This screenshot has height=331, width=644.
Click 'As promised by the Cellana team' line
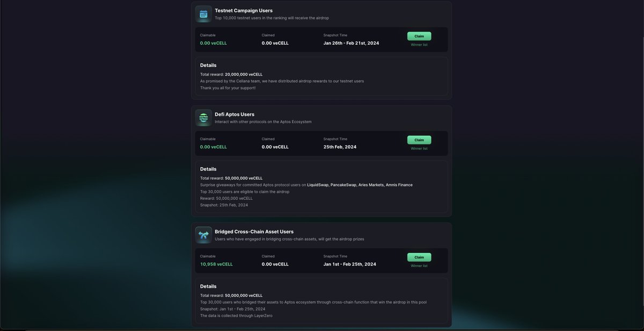(x=282, y=81)
